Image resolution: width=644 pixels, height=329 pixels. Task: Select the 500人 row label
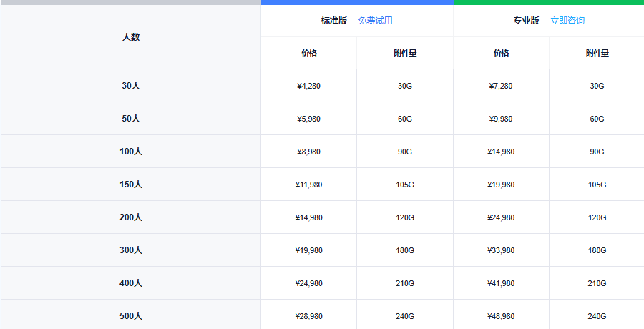(131, 316)
